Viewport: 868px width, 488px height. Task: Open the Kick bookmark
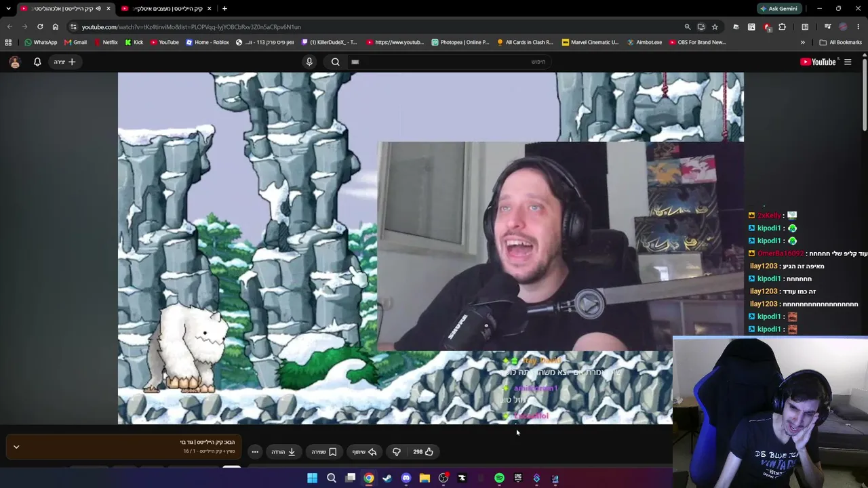pyautogui.click(x=134, y=42)
